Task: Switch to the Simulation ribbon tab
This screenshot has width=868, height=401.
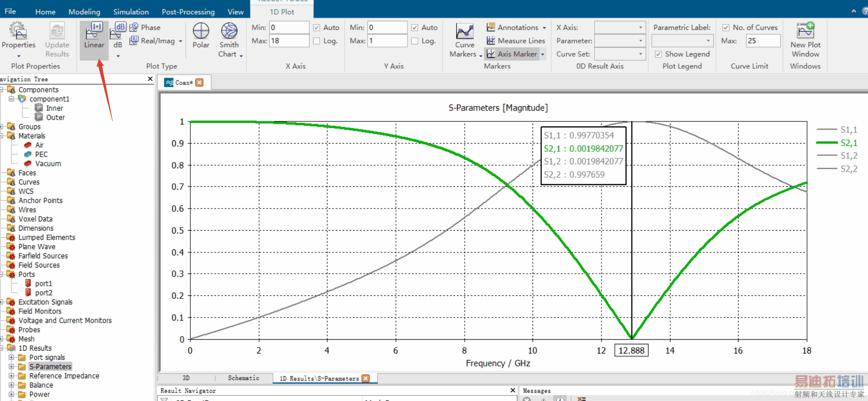Action: tap(131, 12)
